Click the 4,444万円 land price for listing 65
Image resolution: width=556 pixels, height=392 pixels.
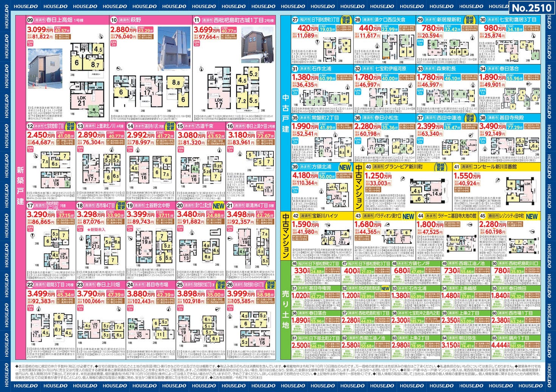coord(499,345)
